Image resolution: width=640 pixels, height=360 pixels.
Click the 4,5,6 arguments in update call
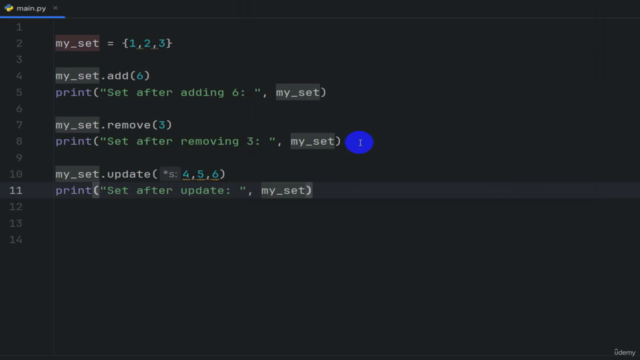coord(200,174)
